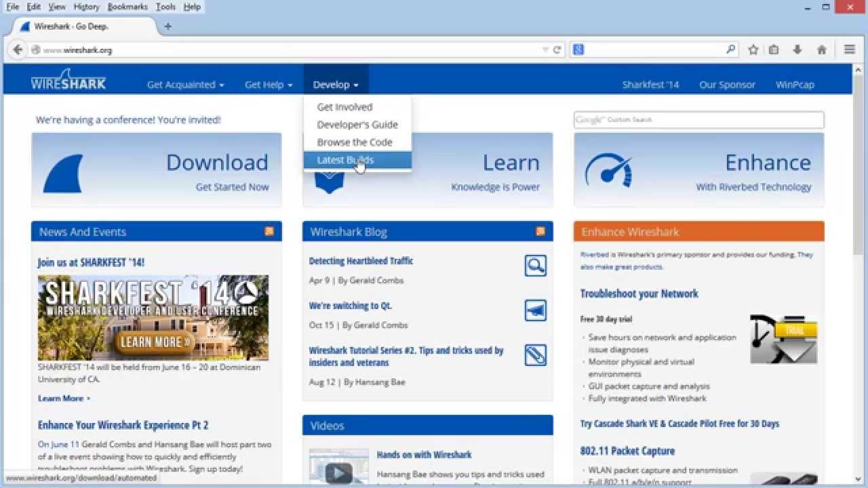
Task: Open the downloads arrow icon
Action: 797,49
